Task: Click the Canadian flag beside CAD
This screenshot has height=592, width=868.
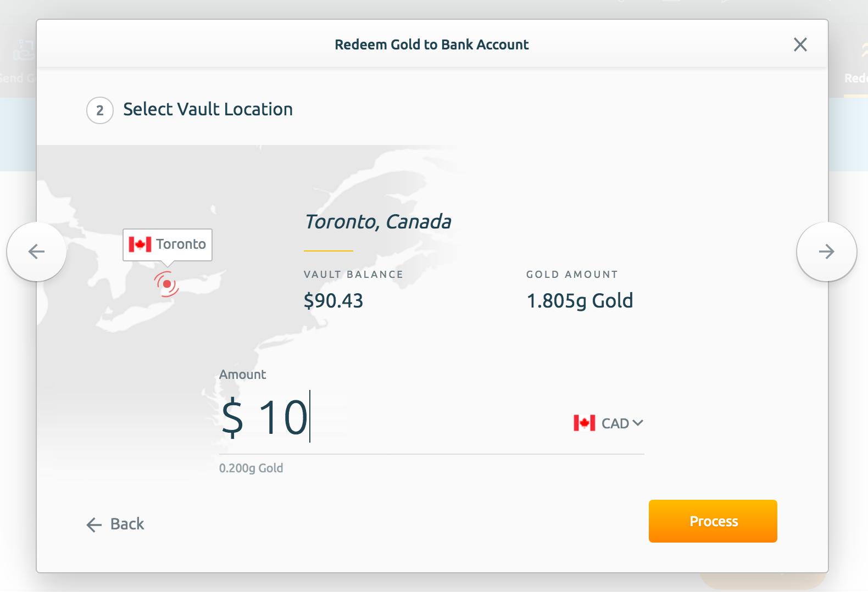Action: tap(585, 423)
